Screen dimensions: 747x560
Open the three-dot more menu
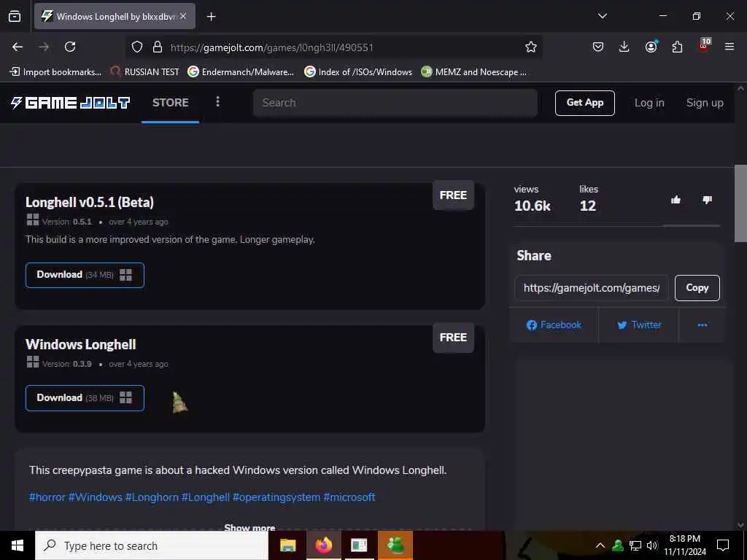click(x=217, y=102)
